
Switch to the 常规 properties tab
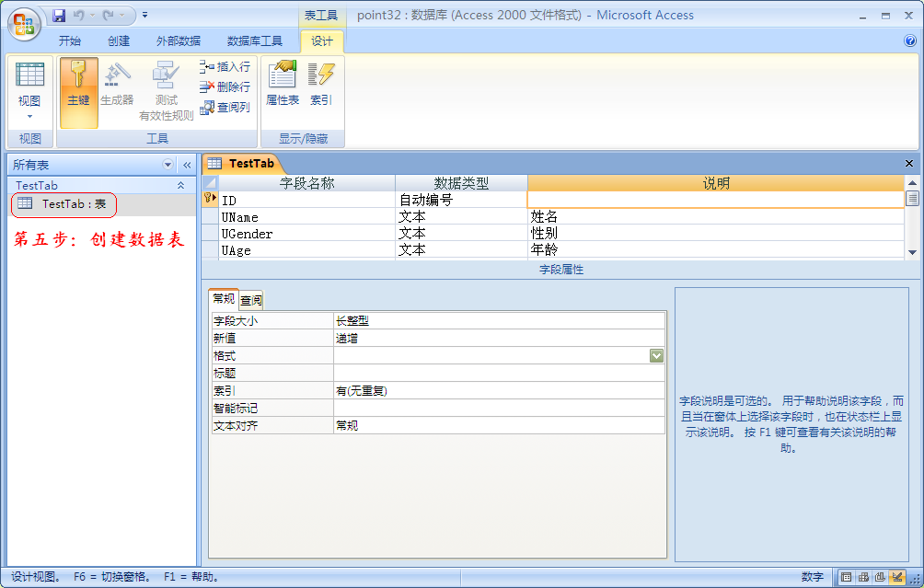tap(224, 299)
